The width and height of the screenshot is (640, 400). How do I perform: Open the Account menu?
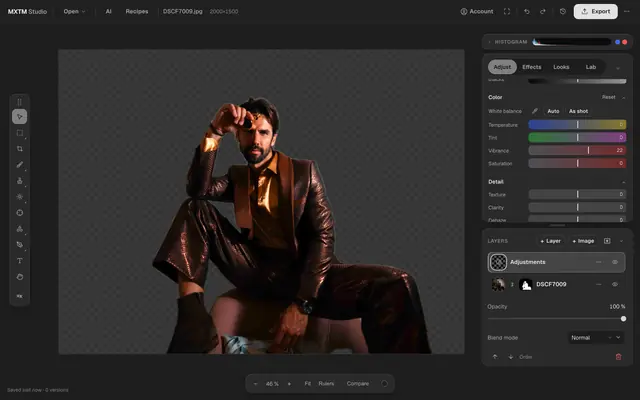(x=477, y=11)
